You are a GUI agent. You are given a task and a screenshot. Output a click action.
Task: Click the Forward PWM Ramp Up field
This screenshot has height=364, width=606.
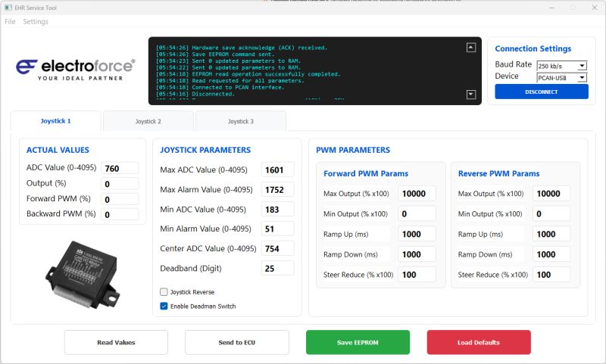[x=417, y=234]
